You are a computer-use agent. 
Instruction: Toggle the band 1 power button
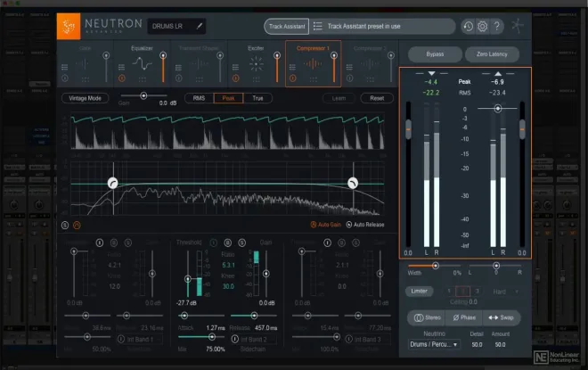pos(100,243)
